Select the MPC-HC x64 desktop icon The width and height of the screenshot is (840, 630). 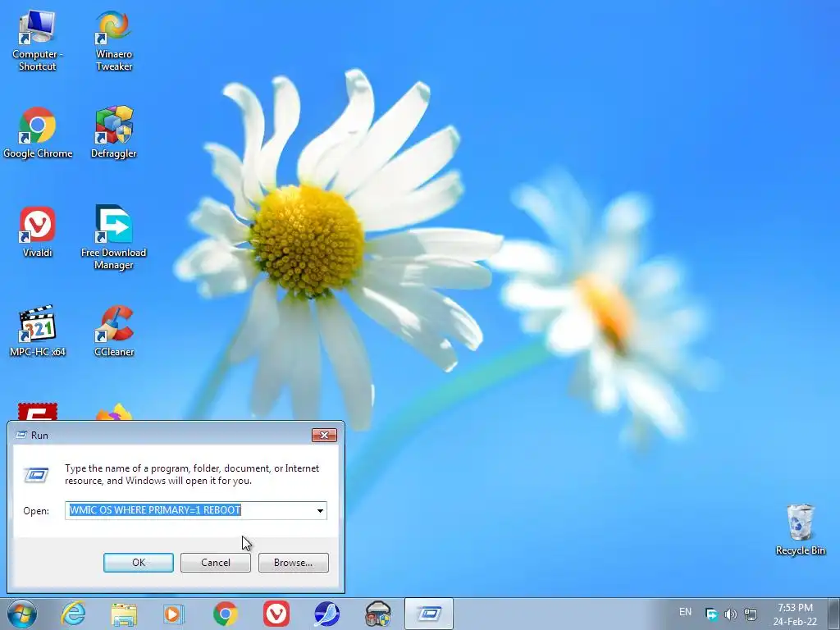(x=38, y=331)
